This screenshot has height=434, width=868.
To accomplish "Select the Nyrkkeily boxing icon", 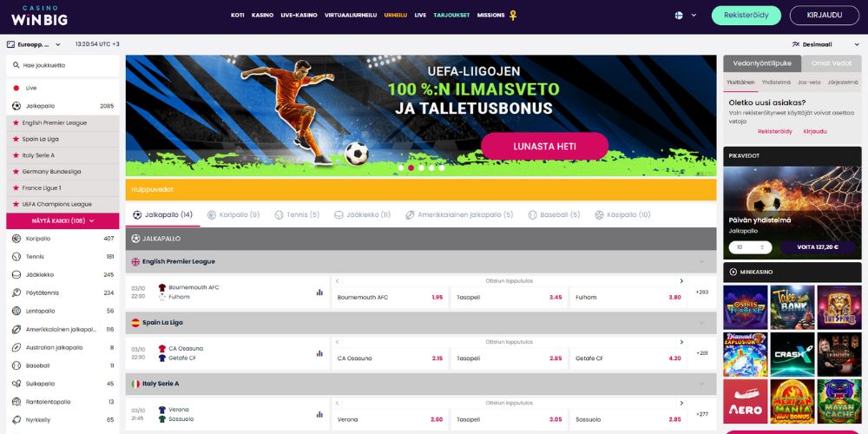I will tap(16, 419).
